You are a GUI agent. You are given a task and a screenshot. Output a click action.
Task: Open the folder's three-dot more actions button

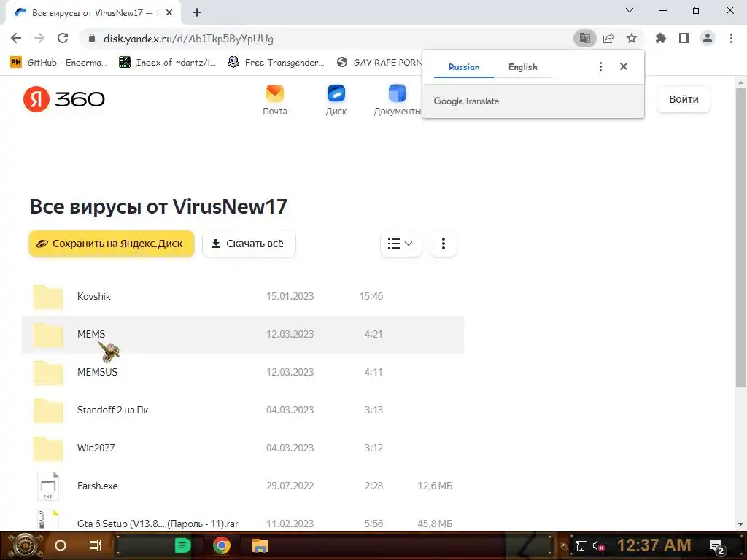[x=443, y=244]
